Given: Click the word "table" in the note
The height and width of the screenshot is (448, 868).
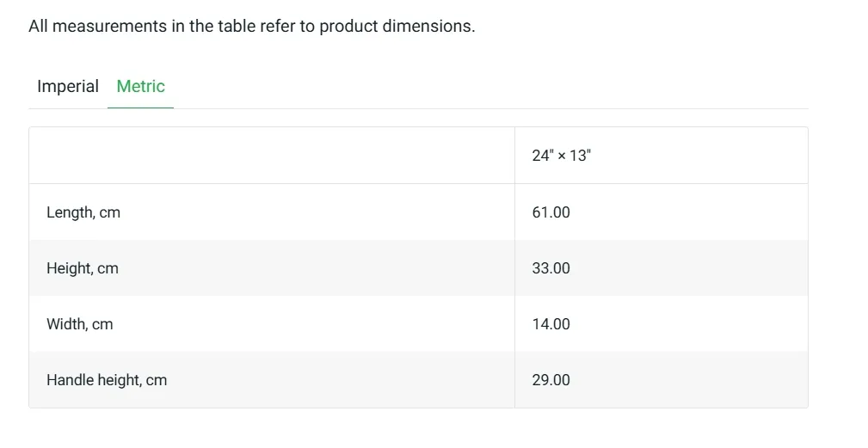Looking at the screenshot, I should [237, 26].
